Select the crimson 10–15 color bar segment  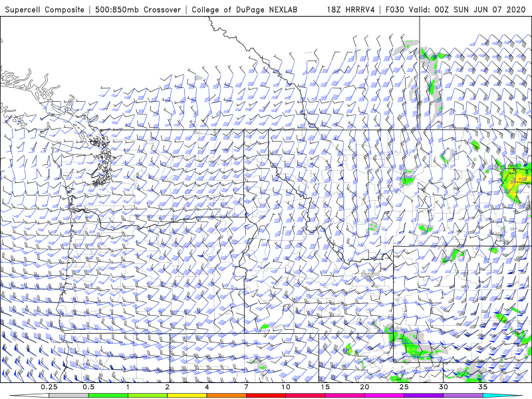(305, 396)
